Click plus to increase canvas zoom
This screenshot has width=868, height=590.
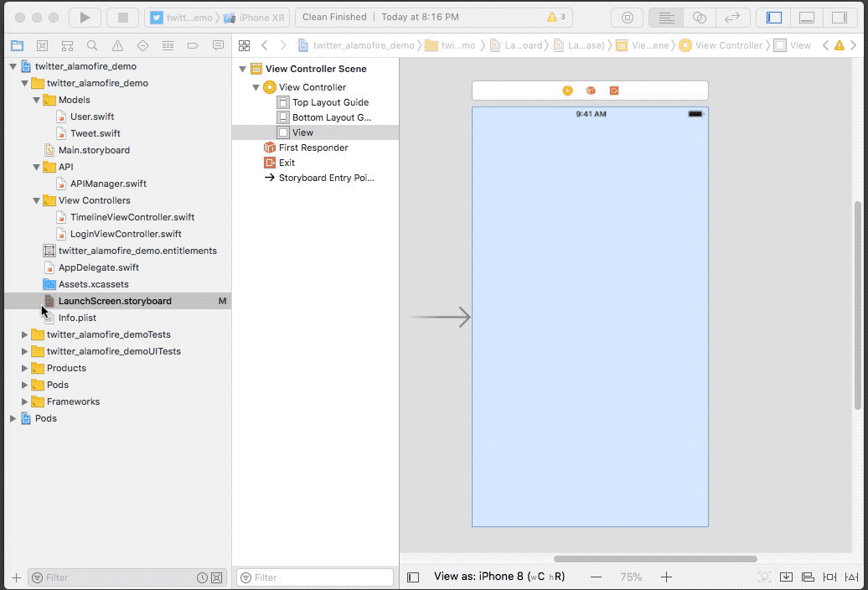[x=666, y=577]
